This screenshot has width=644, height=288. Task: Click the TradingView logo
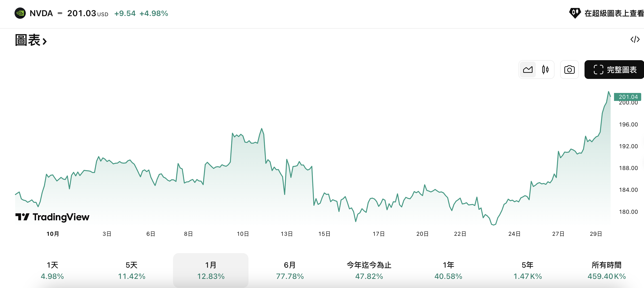pyautogui.click(x=52, y=217)
